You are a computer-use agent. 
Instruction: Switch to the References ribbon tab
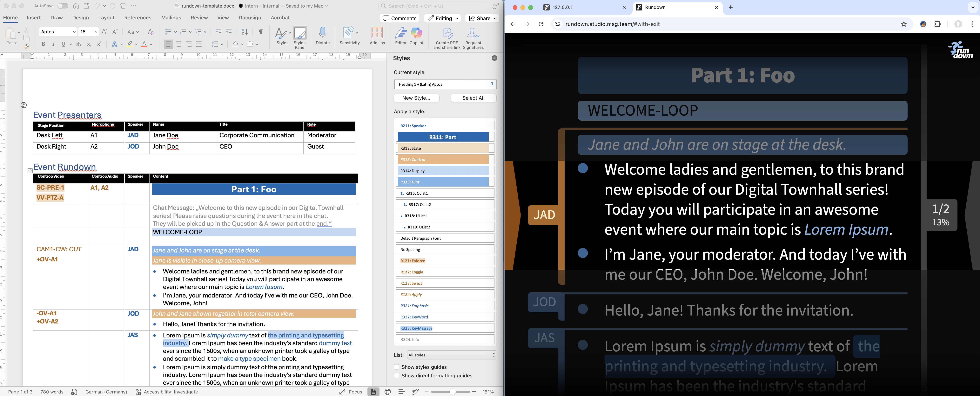click(137, 18)
